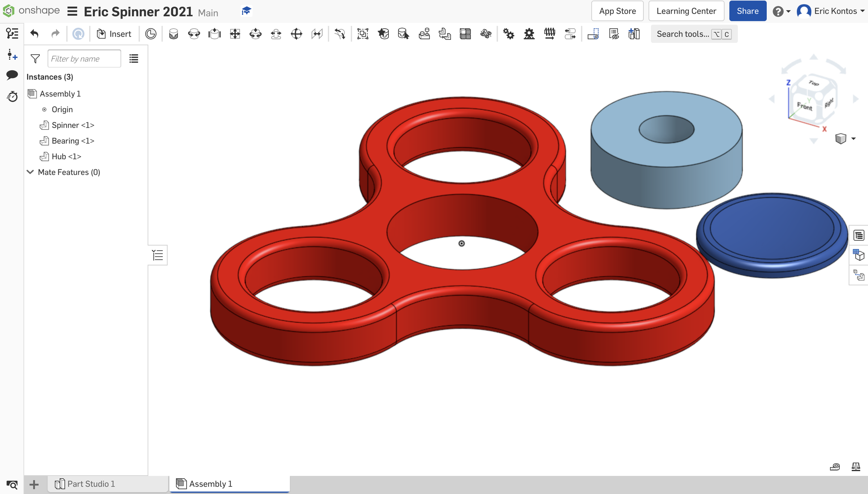Select Spinner <1> in the tree
Image resolution: width=868 pixels, height=494 pixels.
(x=72, y=125)
